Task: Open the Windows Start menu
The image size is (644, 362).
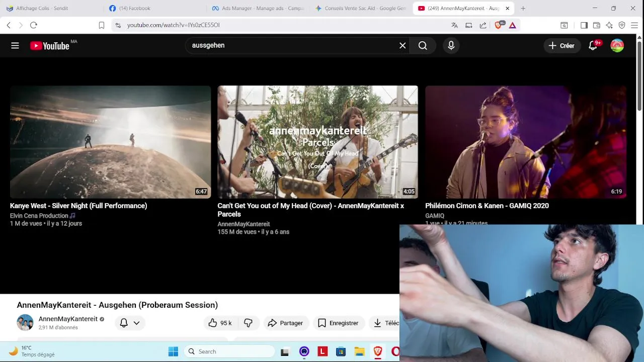Action: (x=173, y=351)
